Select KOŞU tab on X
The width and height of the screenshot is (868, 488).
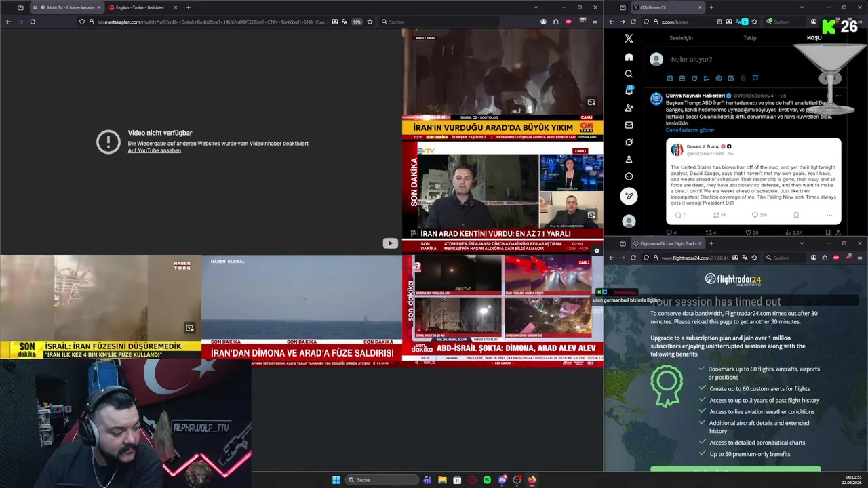click(x=814, y=38)
